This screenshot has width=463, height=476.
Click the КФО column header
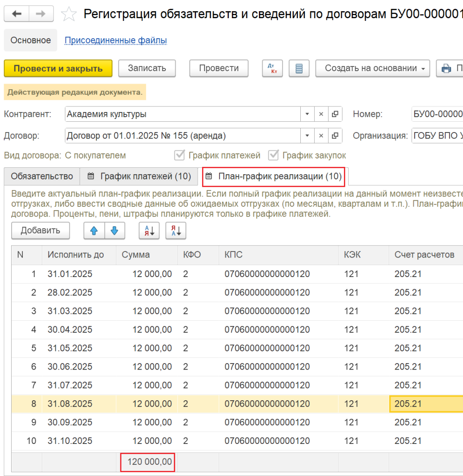coord(198,255)
